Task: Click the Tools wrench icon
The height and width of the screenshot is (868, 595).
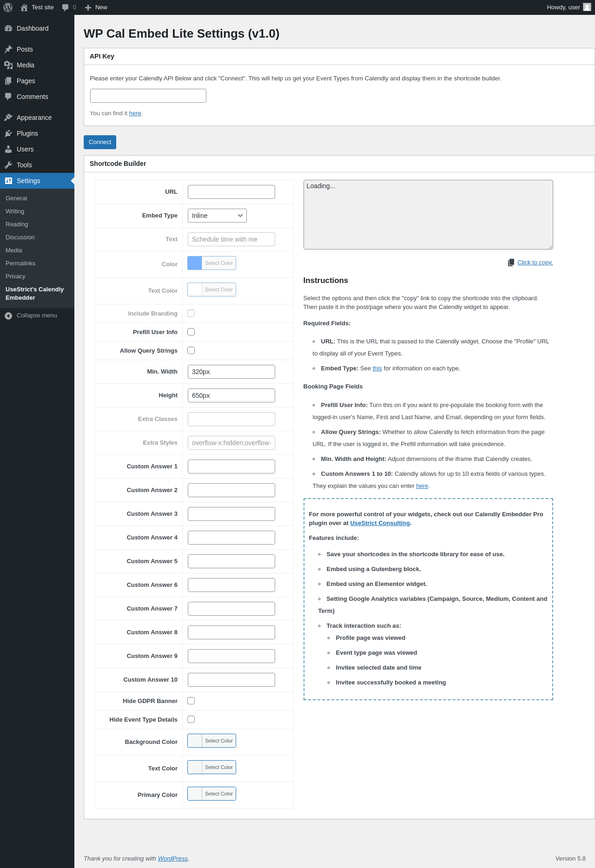Action: 8,165
